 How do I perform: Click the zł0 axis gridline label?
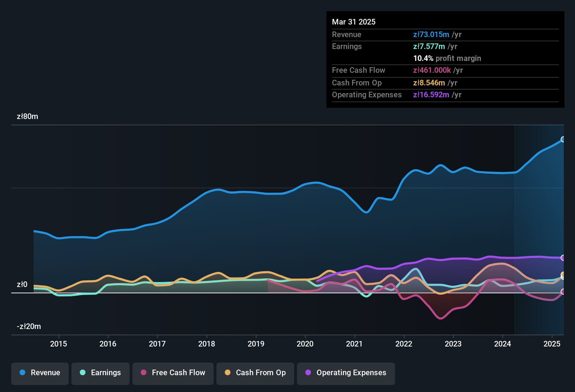22,285
